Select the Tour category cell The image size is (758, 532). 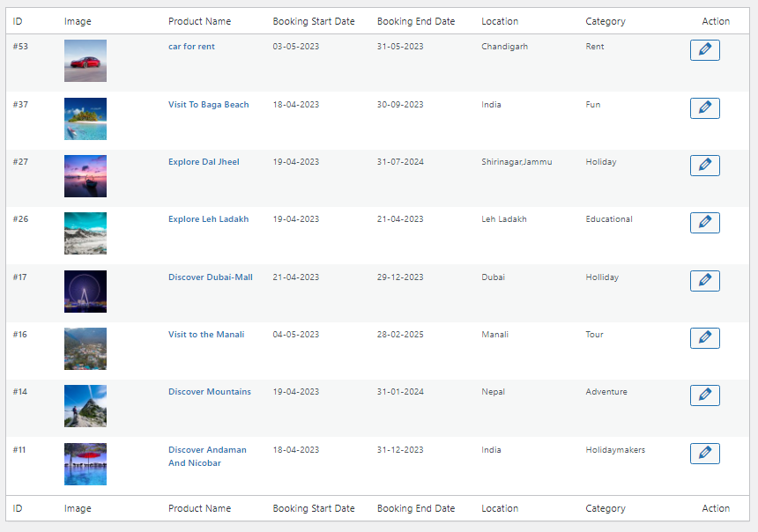coord(594,335)
